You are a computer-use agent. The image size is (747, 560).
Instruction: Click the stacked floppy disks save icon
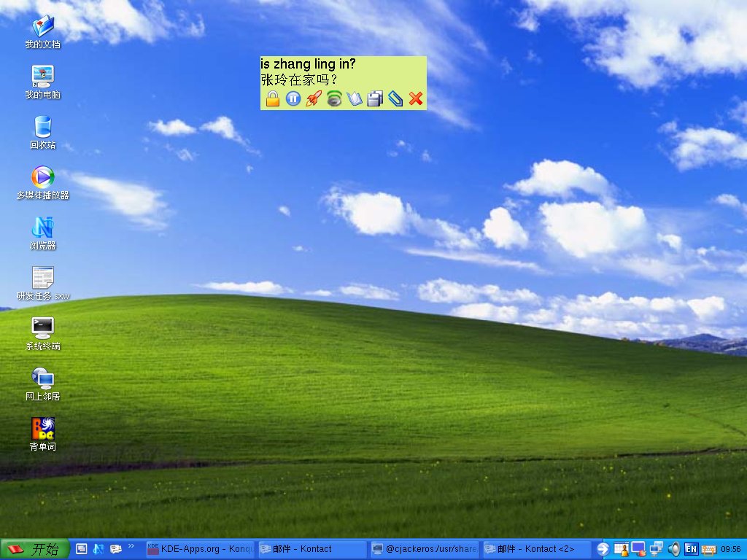pyautogui.click(x=375, y=98)
